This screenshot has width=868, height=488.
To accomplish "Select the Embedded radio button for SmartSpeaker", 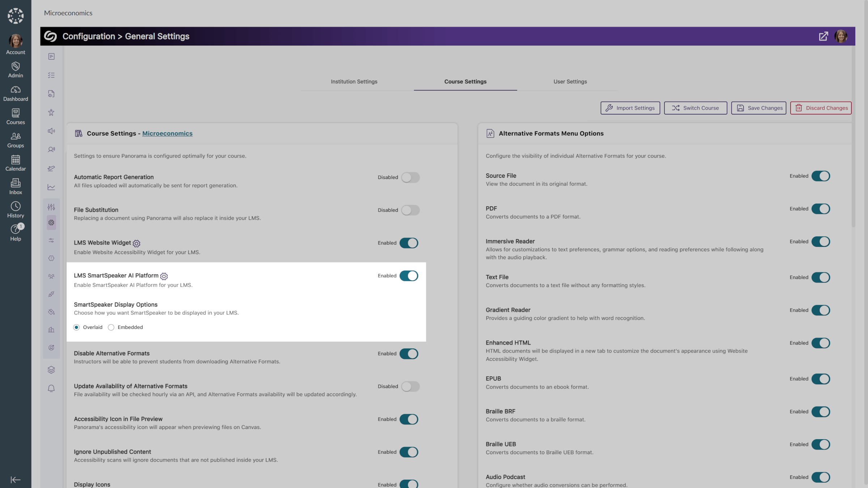I will click(111, 327).
